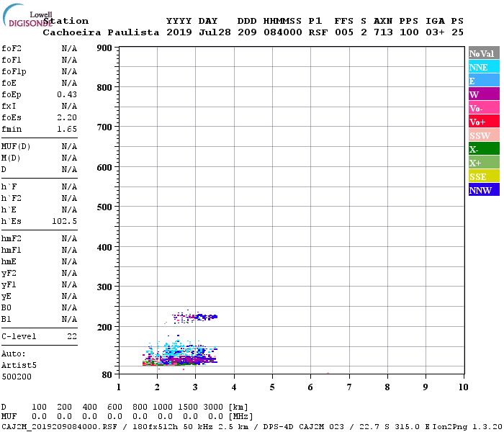Select the X+ light green legend swatch

tap(484, 163)
